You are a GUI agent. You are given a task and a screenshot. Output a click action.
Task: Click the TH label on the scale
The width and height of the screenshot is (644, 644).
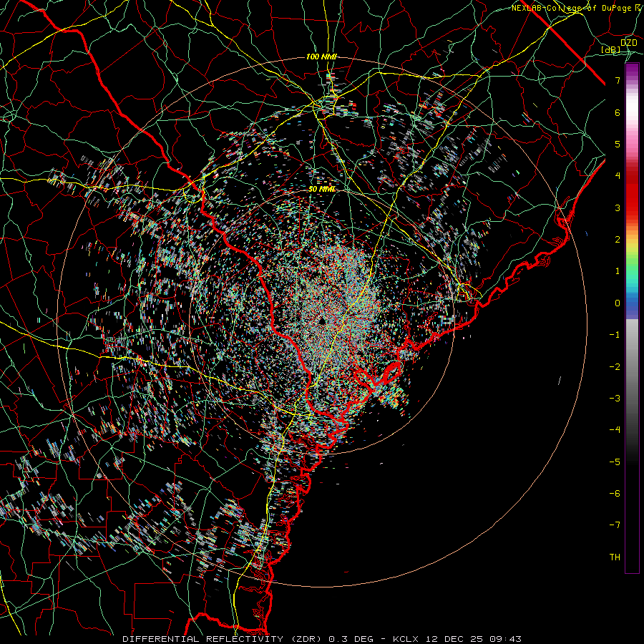click(x=615, y=557)
